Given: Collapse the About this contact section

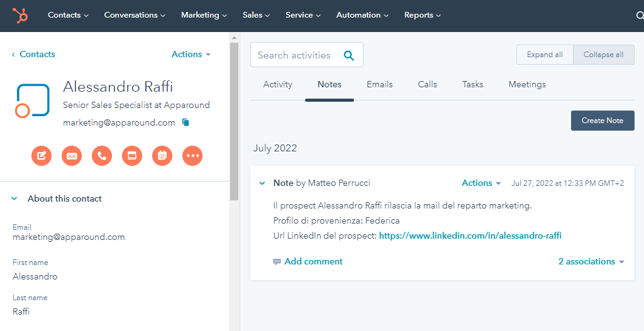Looking at the screenshot, I should (15, 198).
